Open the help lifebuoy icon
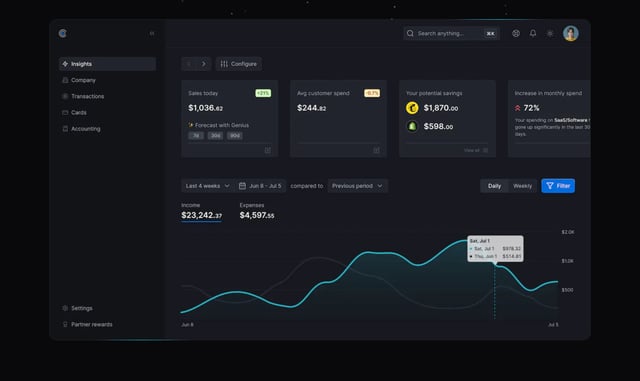The width and height of the screenshot is (640, 381). [516, 33]
